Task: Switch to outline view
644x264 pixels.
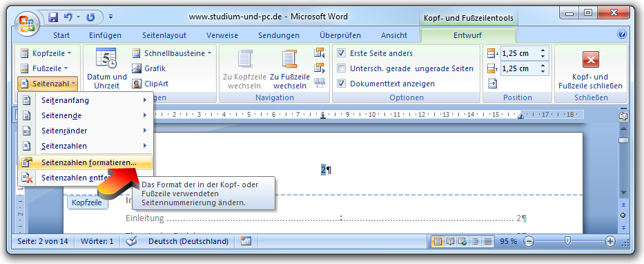Action: [x=475, y=241]
